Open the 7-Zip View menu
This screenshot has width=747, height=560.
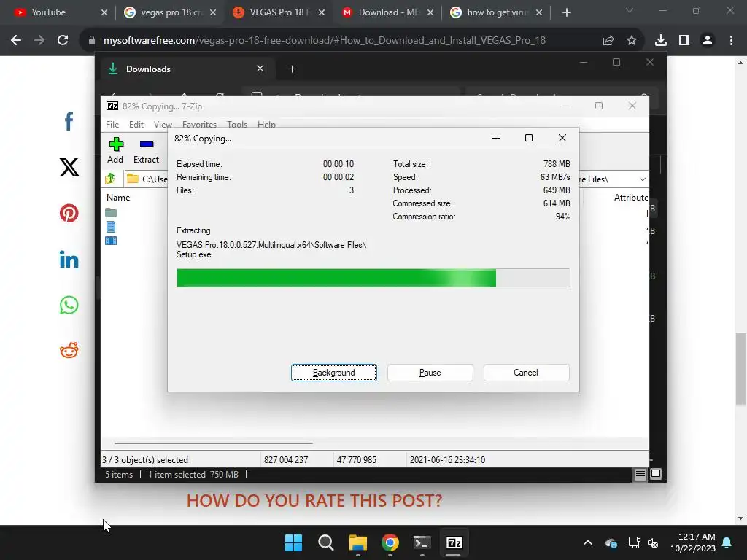(x=163, y=124)
